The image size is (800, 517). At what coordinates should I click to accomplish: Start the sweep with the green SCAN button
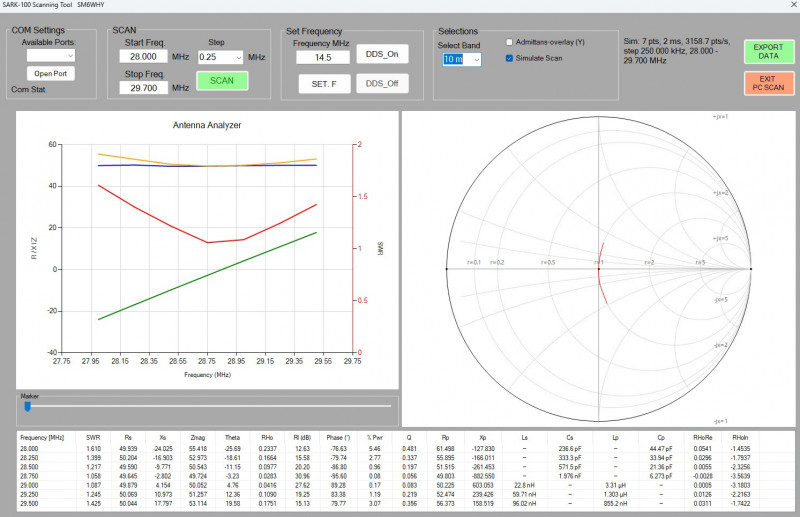[x=222, y=81]
